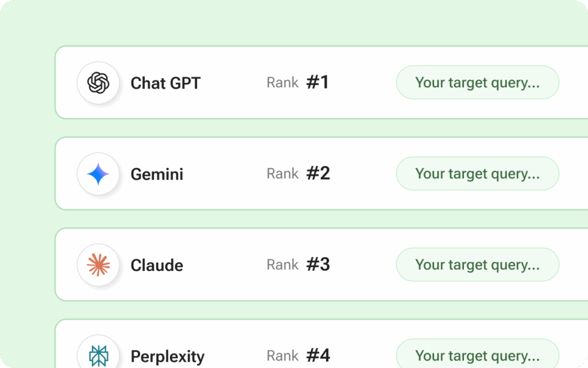Click the Rank label in Perplexity row

point(283,356)
